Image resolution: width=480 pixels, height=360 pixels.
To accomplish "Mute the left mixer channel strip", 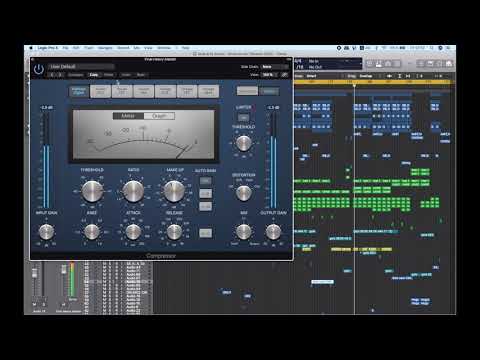I will [34, 305].
